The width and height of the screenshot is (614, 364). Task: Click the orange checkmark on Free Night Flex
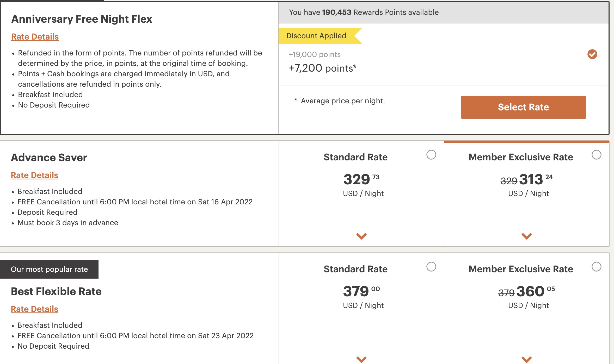(x=592, y=54)
